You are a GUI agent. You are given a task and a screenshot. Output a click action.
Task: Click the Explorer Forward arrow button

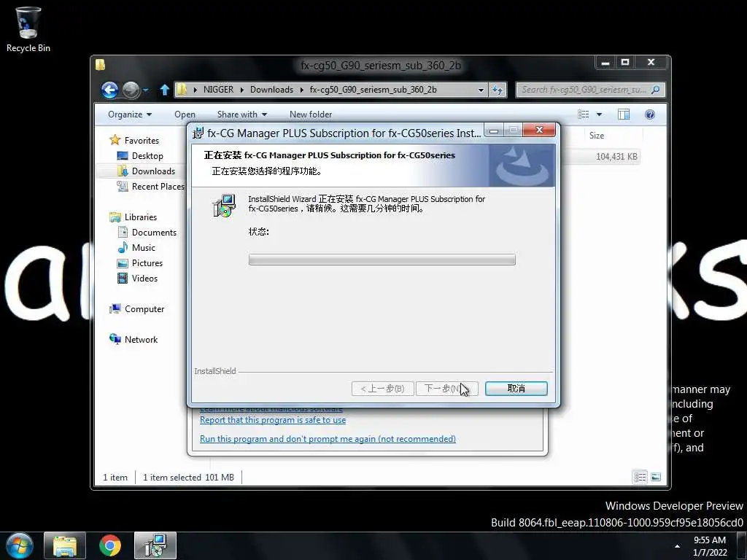click(131, 90)
